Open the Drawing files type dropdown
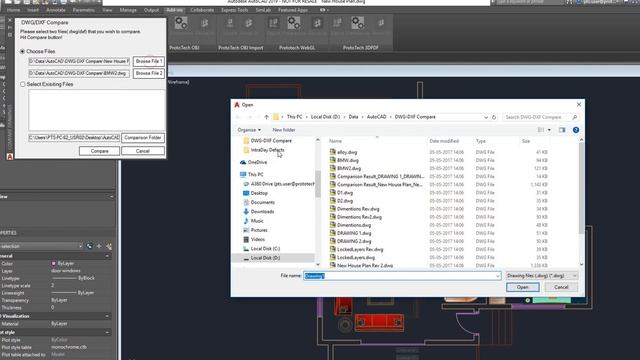 pyautogui.click(x=541, y=276)
